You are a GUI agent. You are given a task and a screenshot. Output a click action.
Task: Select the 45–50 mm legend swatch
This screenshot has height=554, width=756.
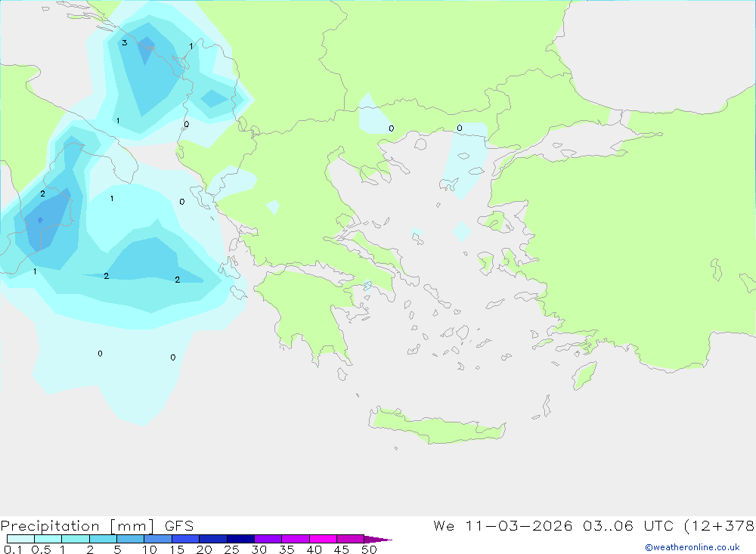(351, 539)
